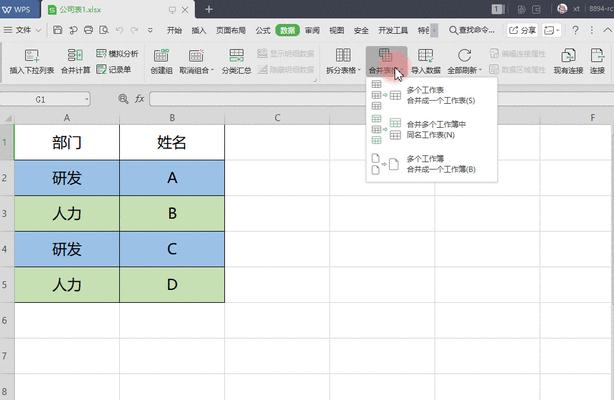Click the 创建组 icon
Viewport: 614px width, 400px height.
161,56
